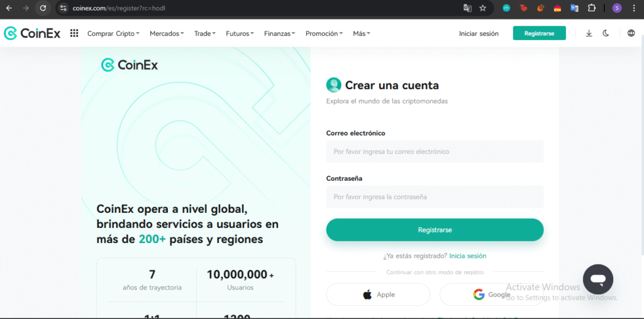
Task: Focus the Contraseña input field
Action: coord(435,197)
